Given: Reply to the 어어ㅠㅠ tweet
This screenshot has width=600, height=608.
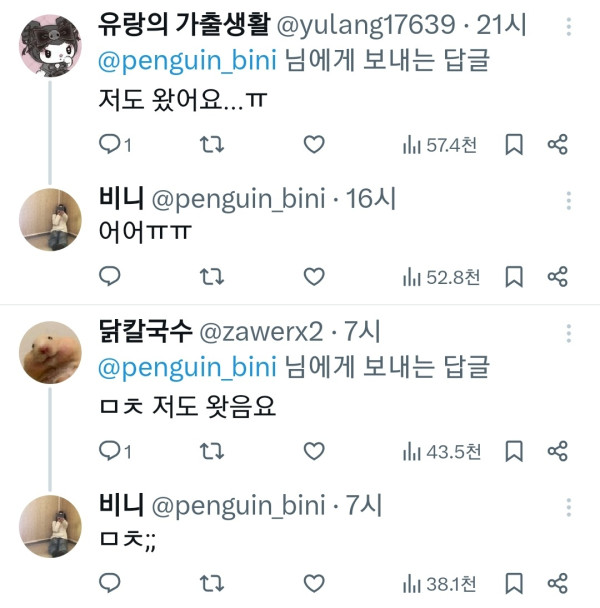Looking at the screenshot, I should click(x=111, y=276).
